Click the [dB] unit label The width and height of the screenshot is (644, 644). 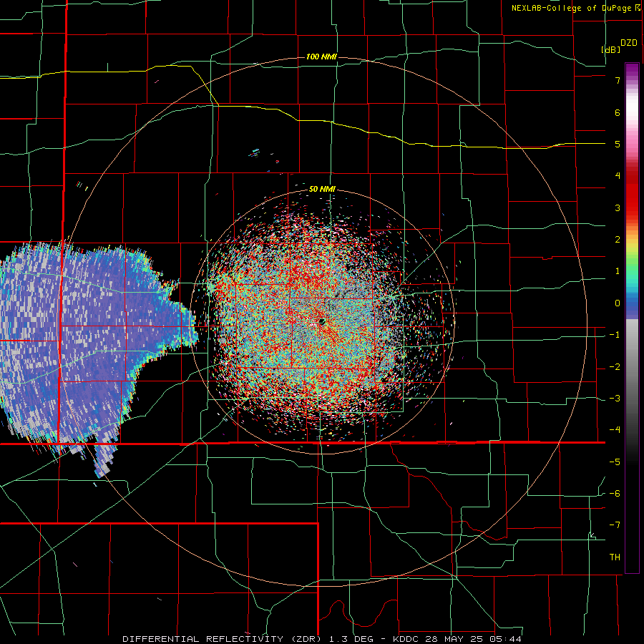pos(610,49)
